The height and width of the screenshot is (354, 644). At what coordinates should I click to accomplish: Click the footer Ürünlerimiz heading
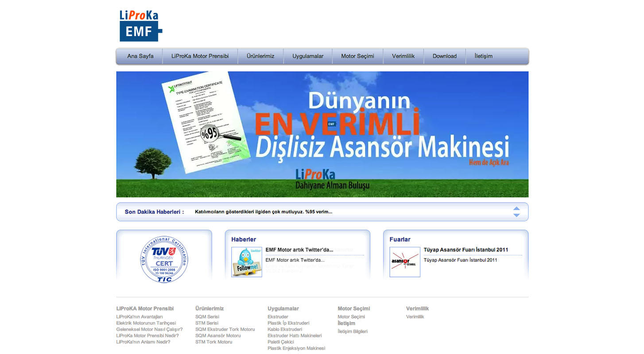tap(209, 308)
